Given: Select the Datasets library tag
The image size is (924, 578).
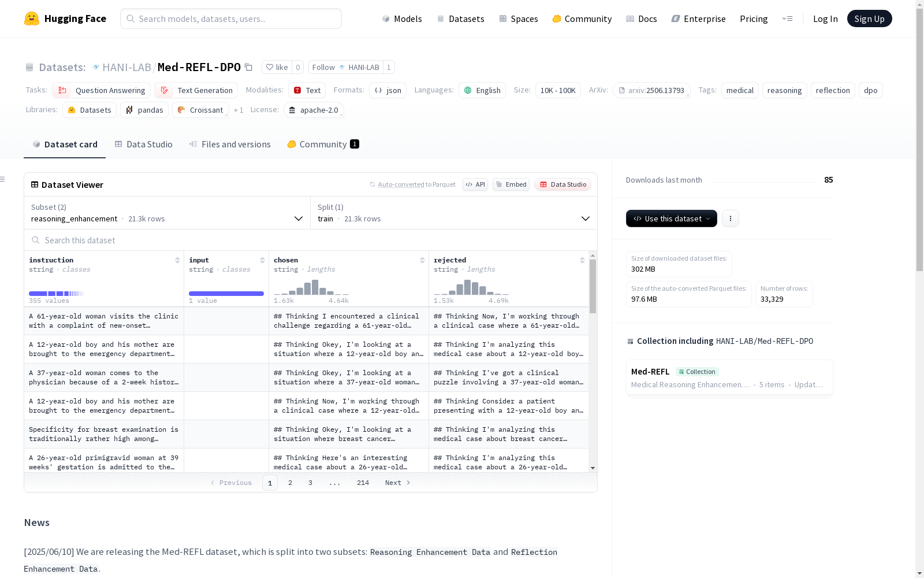Looking at the screenshot, I should click(x=90, y=110).
